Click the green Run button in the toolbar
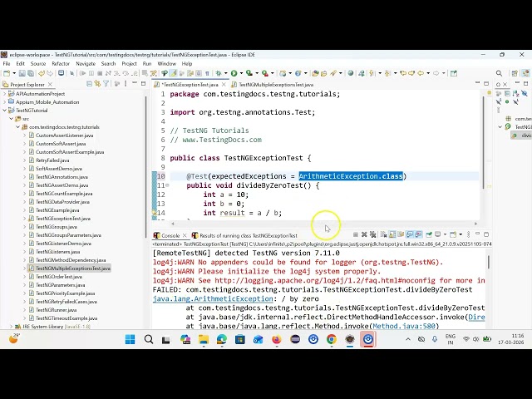This screenshot has width=532, height=399. 234,73
